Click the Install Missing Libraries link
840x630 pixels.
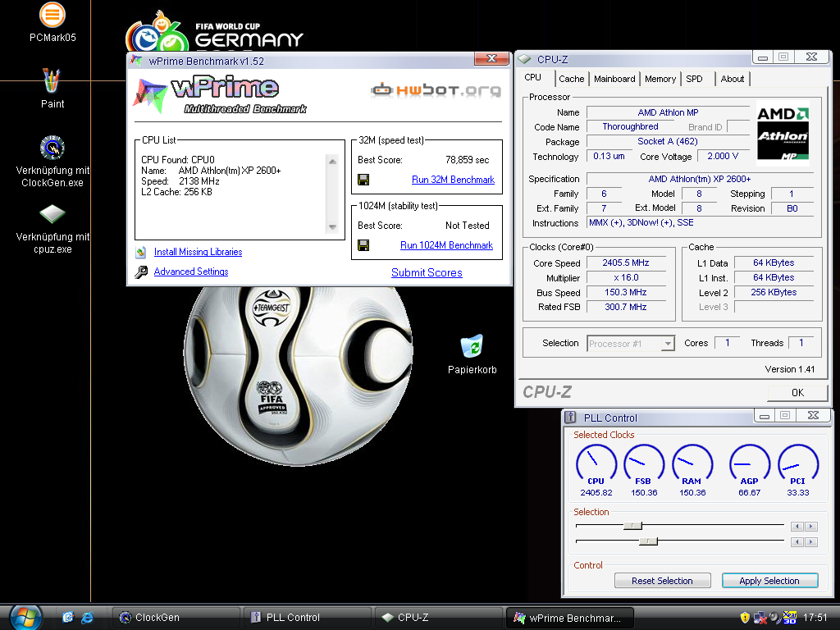[198, 252]
